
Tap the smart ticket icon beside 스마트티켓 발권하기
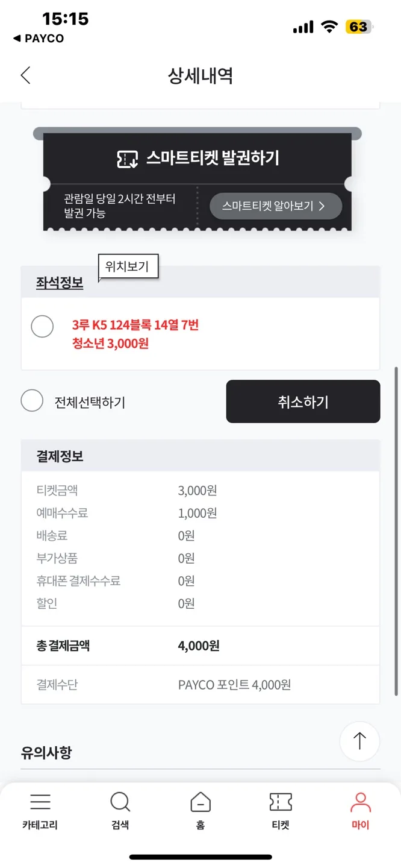point(128,159)
